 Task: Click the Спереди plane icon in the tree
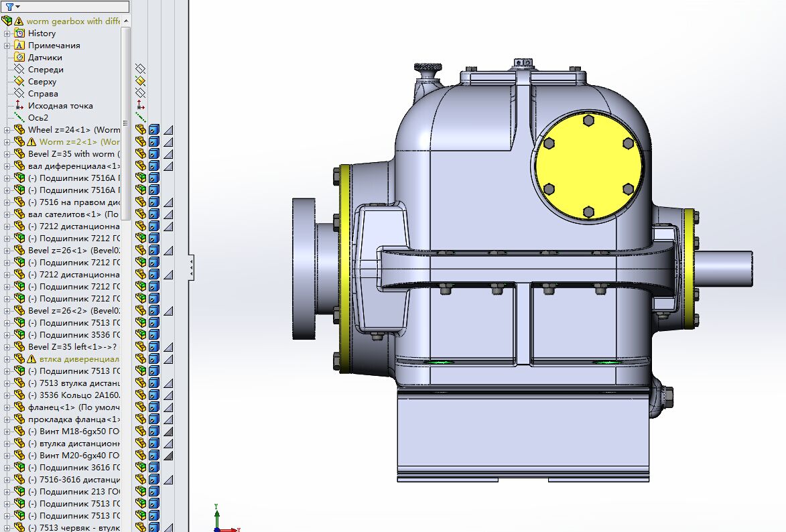19,69
